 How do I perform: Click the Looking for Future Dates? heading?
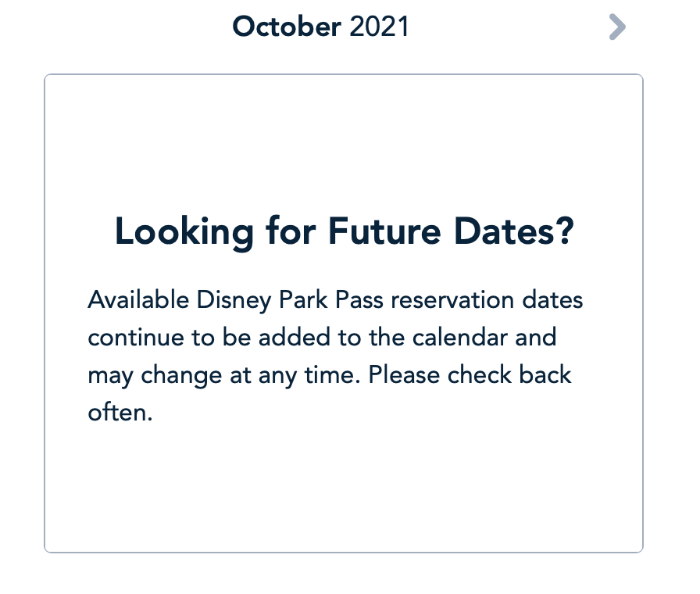pyautogui.click(x=344, y=232)
